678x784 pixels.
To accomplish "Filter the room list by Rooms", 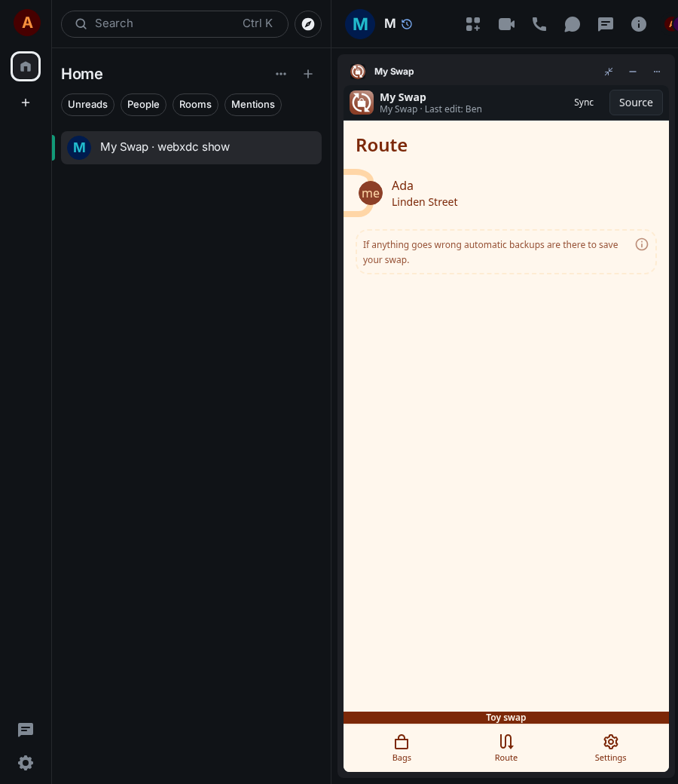I will pos(195,105).
